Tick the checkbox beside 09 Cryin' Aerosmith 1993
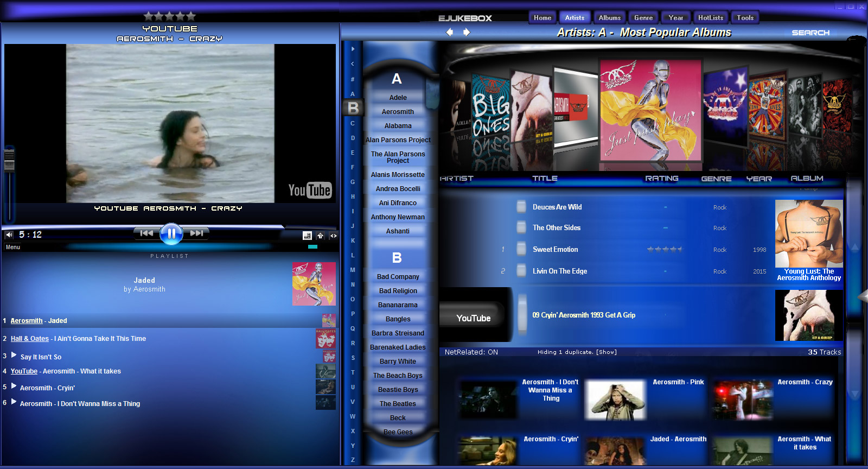The height and width of the screenshot is (469, 868). [522, 314]
